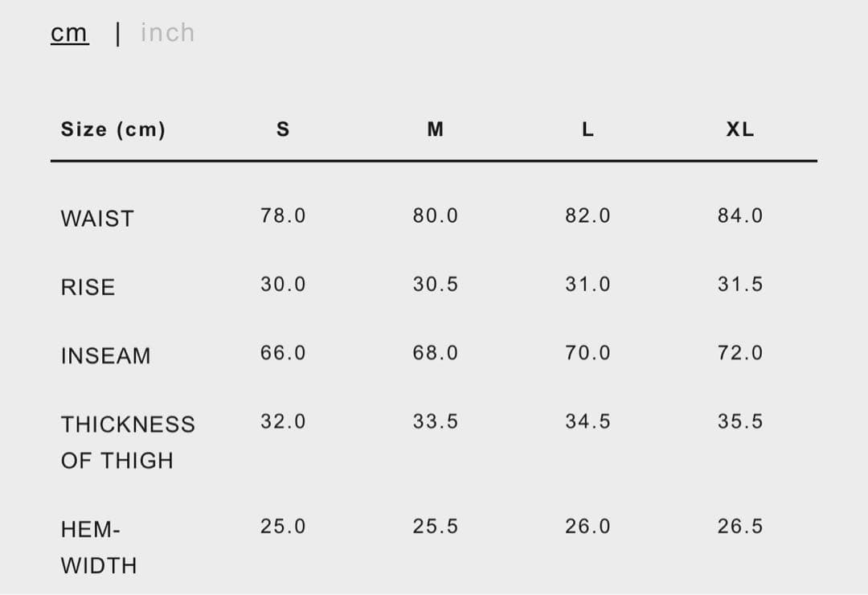Click the M size column header
868x595 pixels.
coord(435,129)
